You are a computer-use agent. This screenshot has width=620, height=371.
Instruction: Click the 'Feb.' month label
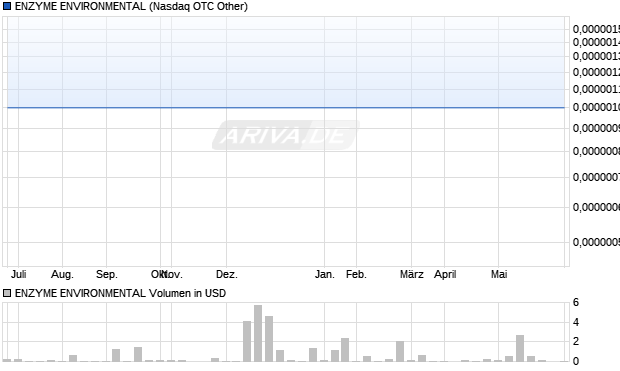point(356,274)
